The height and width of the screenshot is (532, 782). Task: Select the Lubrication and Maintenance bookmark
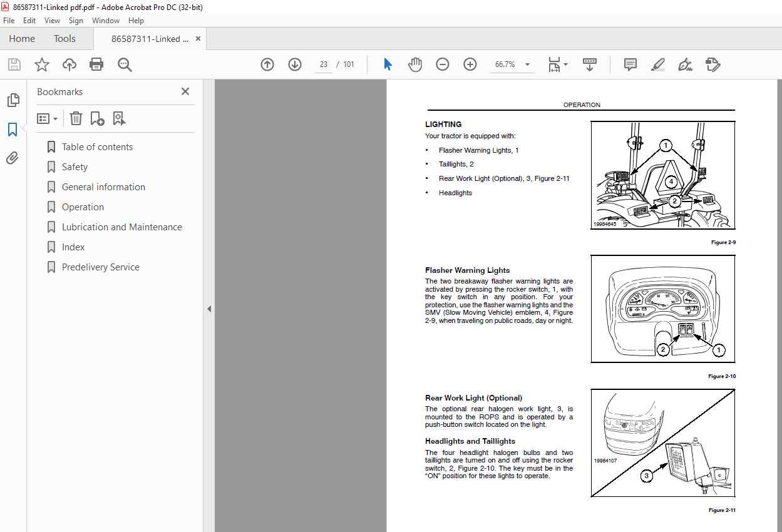(121, 227)
